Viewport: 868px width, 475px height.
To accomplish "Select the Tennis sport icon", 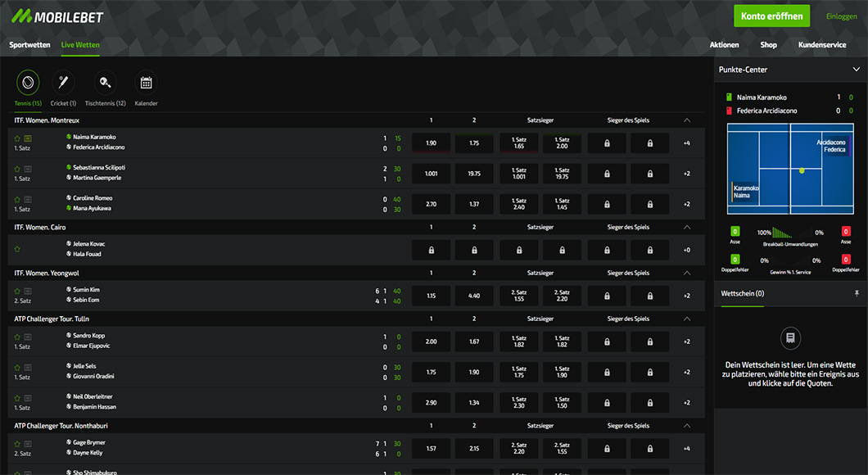I will pos(28,83).
